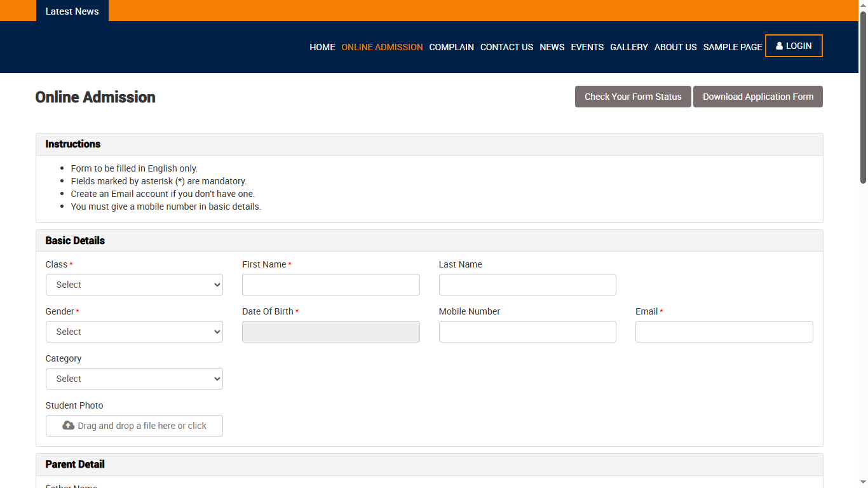Navigate to Contact Us
The width and height of the screenshot is (868, 488).
tap(506, 47)
